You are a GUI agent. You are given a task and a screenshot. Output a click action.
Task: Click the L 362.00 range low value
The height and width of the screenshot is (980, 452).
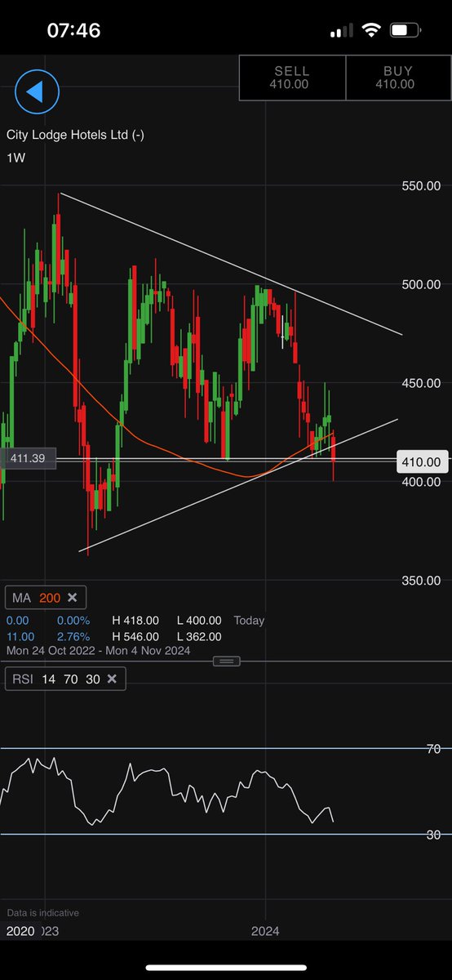[x=198, y=636]
